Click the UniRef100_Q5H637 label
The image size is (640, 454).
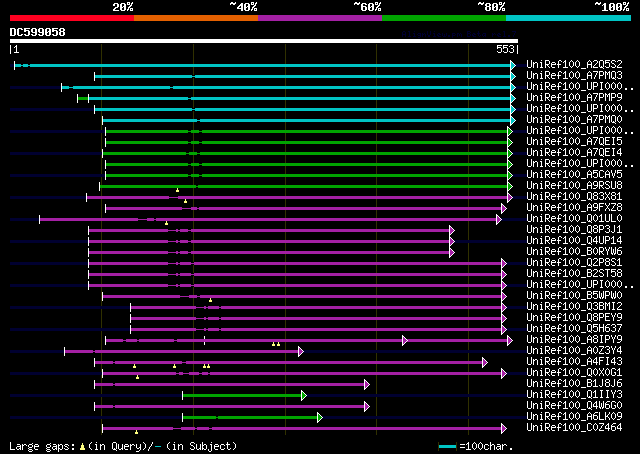coord(574,329)
